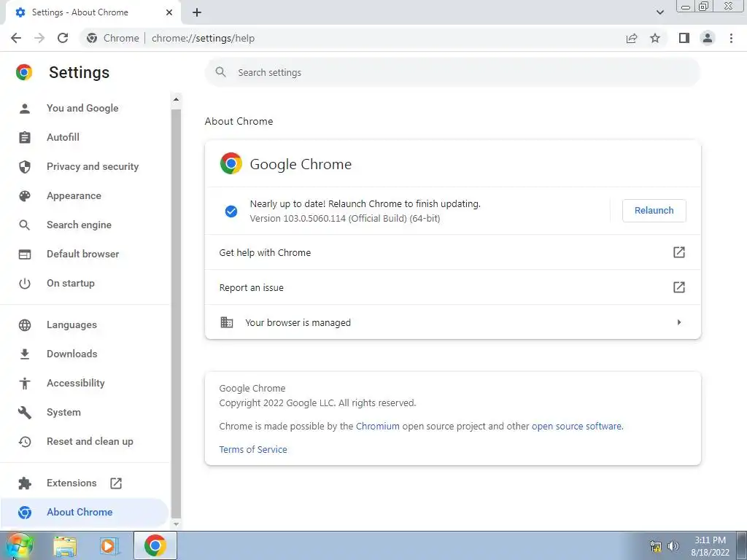Go to Reset and clean up
747x560 pixels.
point(90,441)
